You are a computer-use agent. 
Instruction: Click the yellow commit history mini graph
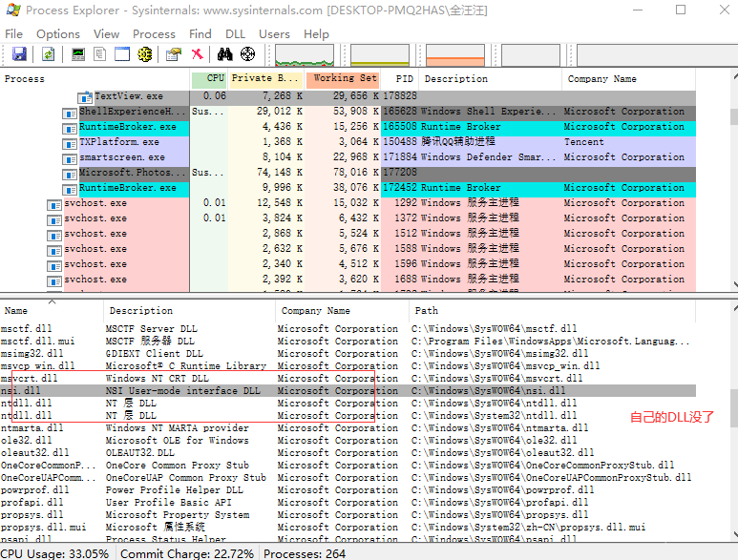(x=380, y=55)
